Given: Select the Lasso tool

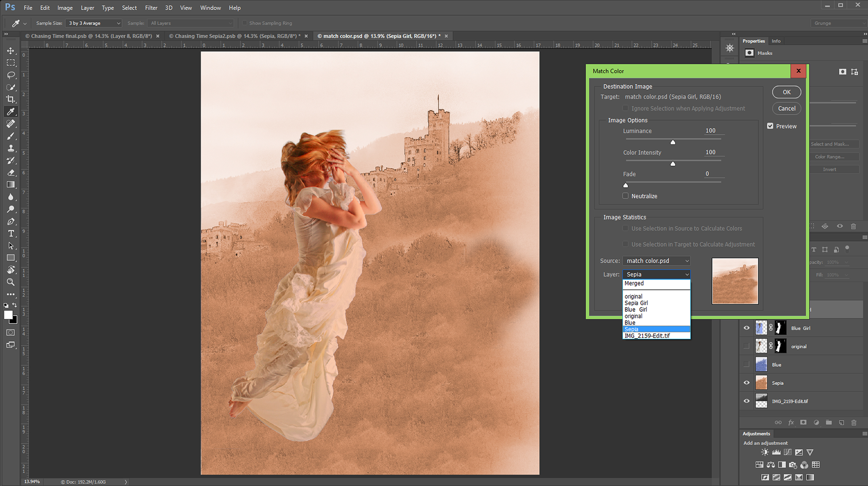Looking at the screenshot, I should (x=11, y=75).
